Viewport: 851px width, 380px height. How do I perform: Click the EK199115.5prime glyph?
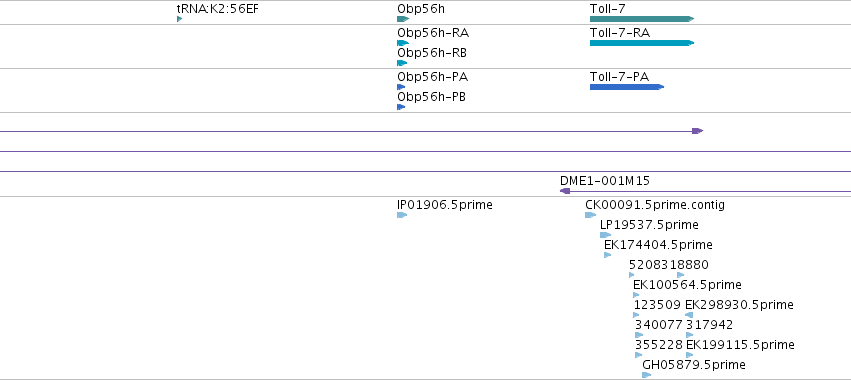[x=690, y=355]
